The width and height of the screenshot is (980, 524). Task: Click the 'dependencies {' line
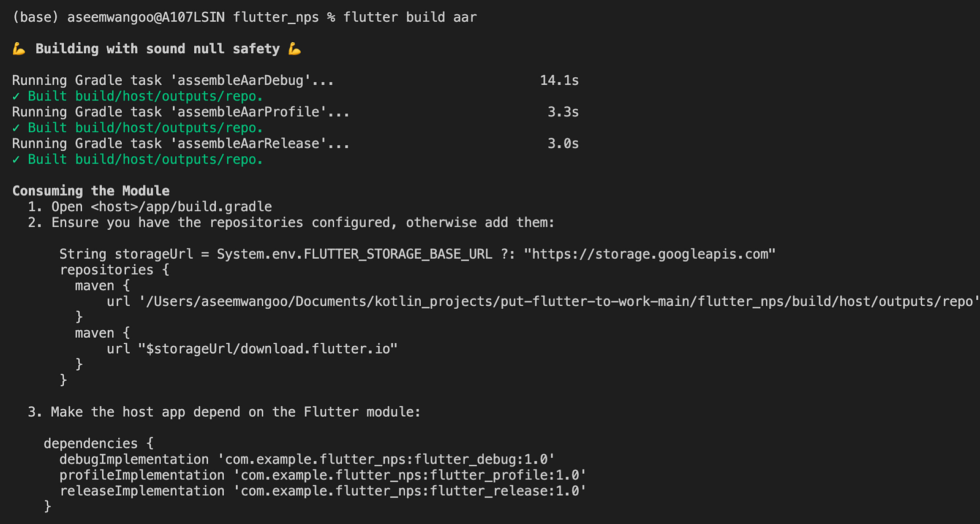pyautogui.click(x=99, y=444)
